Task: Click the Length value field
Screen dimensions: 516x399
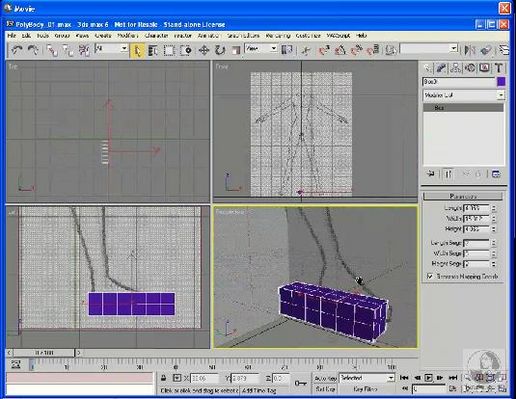Action: pyautogui.click(x=476, y=208)
